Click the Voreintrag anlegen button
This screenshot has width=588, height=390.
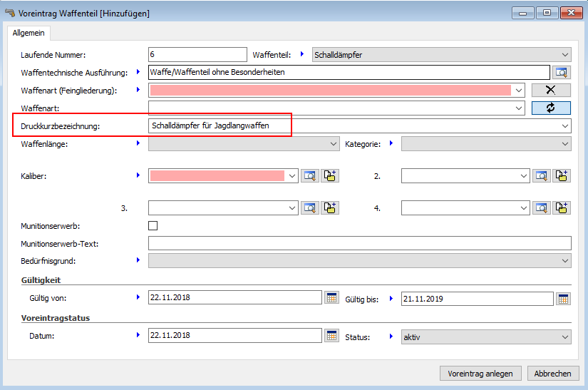(480, 374)
